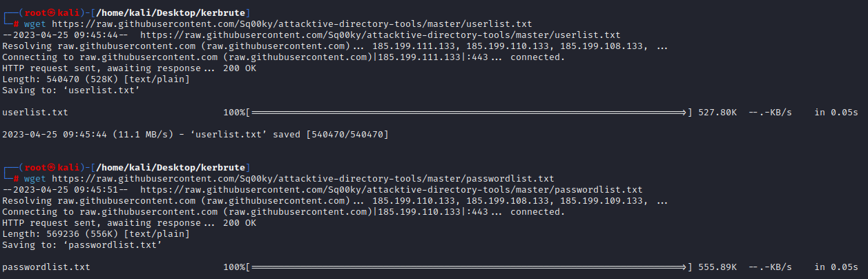Click the 'Length: 569236 (556K)' line
This screenshot has height=279, width=868.
point(96,233)
